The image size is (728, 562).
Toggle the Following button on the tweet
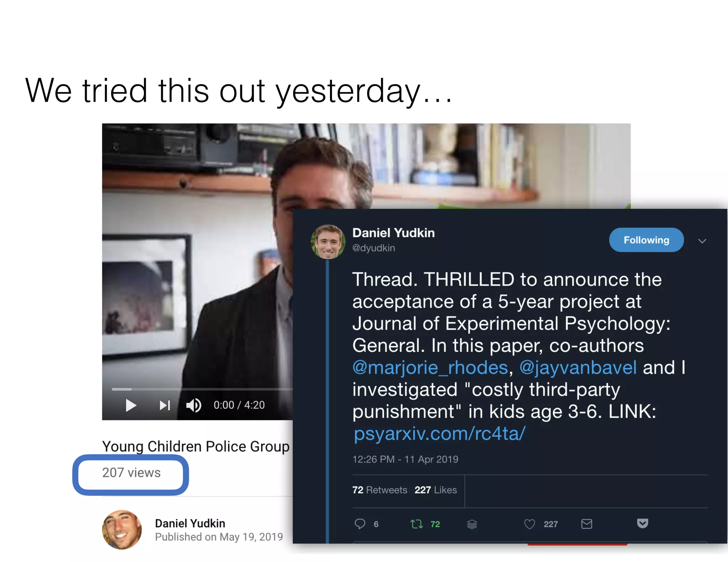(x=646, y=240)
